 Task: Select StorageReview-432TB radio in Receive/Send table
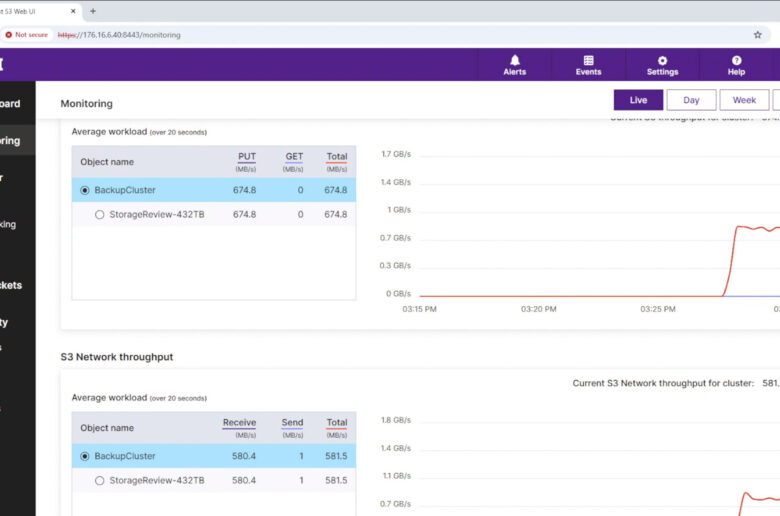point(99,481)
